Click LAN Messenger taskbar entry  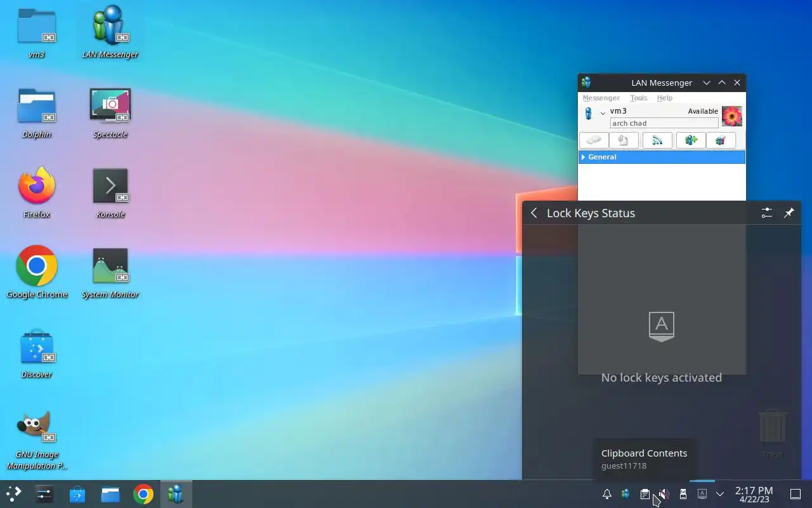[176, 494]
